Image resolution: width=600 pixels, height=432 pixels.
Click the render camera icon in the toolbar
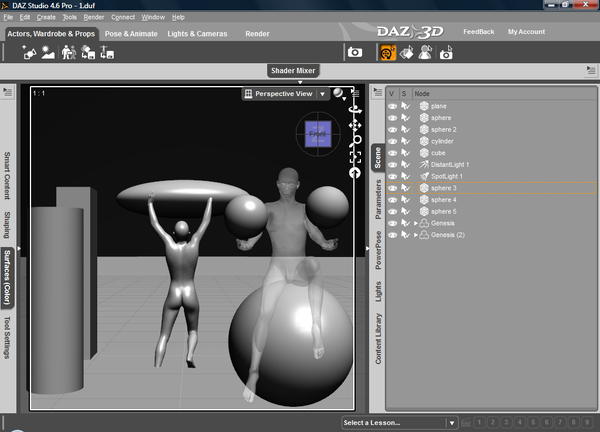click(355, 52)
